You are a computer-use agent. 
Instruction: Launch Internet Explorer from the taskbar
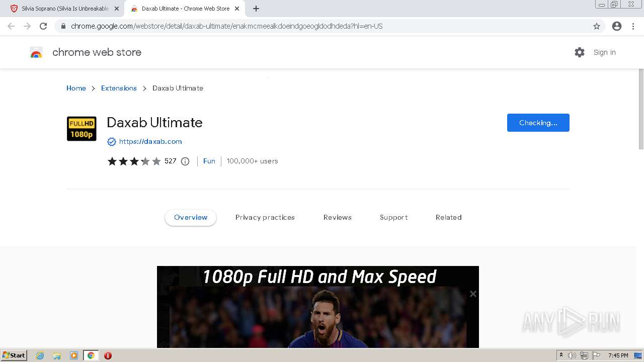click(40, 355)
